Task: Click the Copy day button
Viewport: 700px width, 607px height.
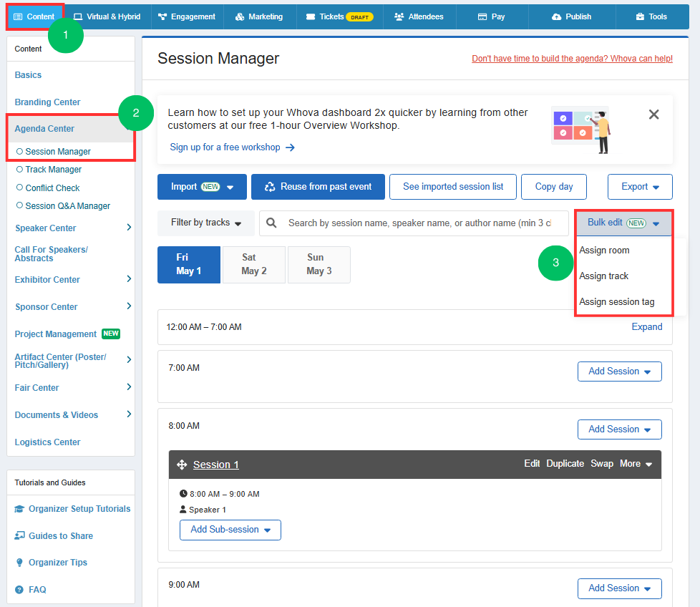Action: [x=553, y=187]
